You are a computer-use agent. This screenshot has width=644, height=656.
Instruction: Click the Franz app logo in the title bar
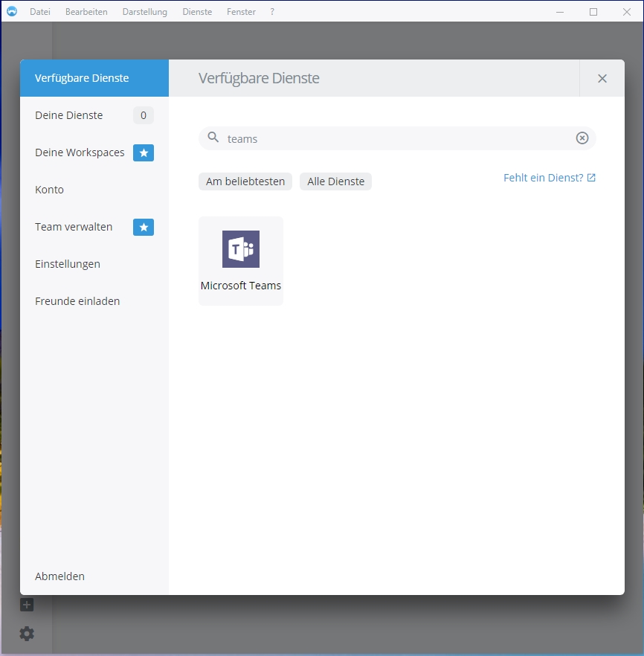tap(11, 11)
